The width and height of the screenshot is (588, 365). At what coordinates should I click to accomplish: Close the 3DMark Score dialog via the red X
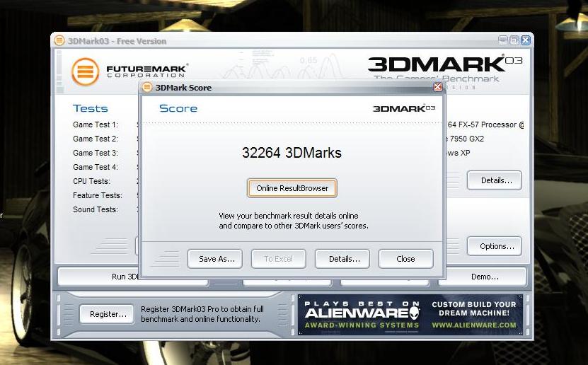(x=437, y=87)
